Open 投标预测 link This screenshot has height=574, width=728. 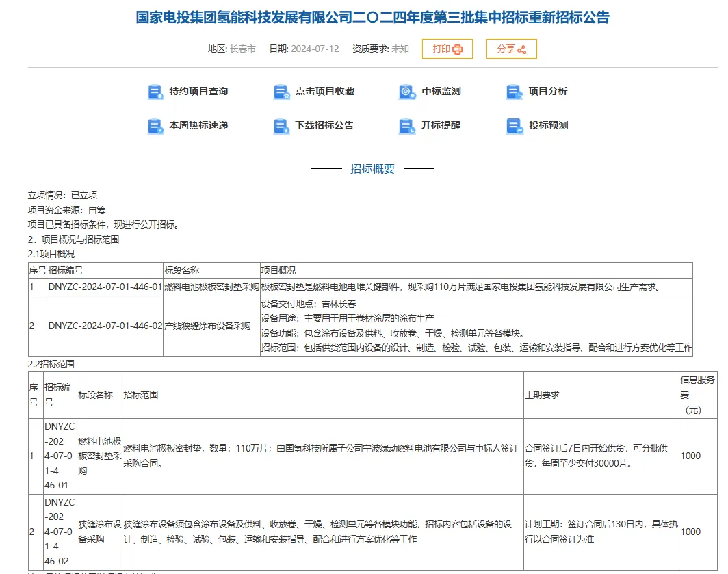tap(548, 125)
